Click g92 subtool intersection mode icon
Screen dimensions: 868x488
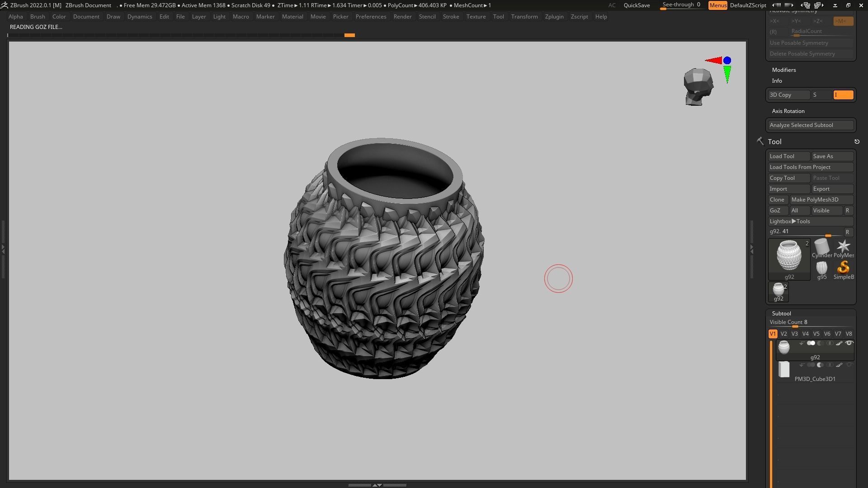(830, 343)
